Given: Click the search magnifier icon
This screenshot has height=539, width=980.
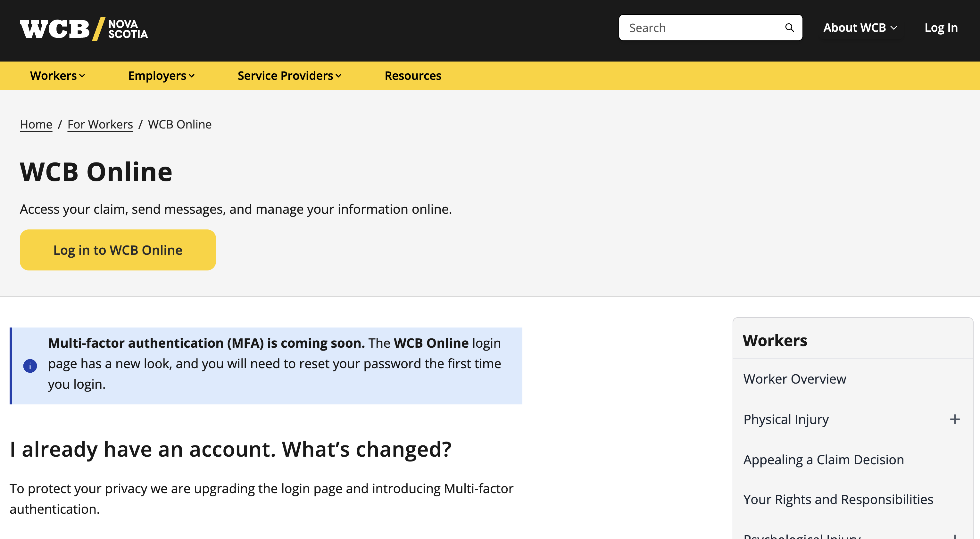Looking at the screenshot, I should (x=789, y=27).
